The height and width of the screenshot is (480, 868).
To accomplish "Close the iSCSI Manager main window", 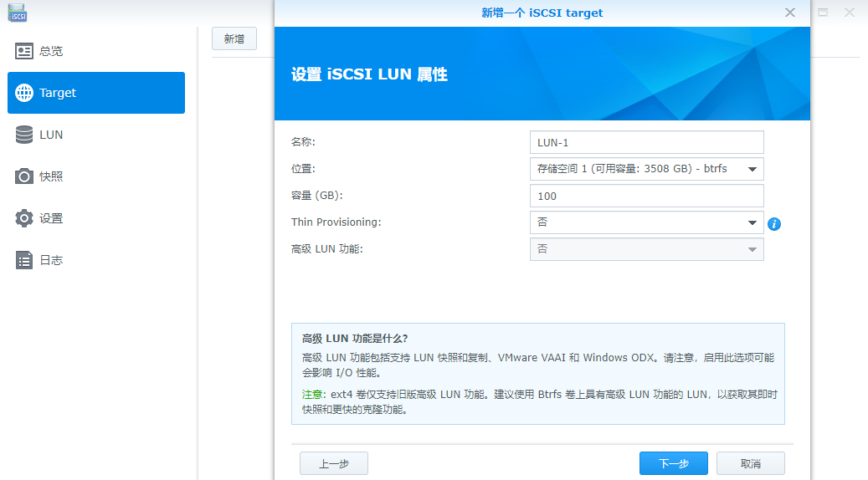I will (849, 13).
